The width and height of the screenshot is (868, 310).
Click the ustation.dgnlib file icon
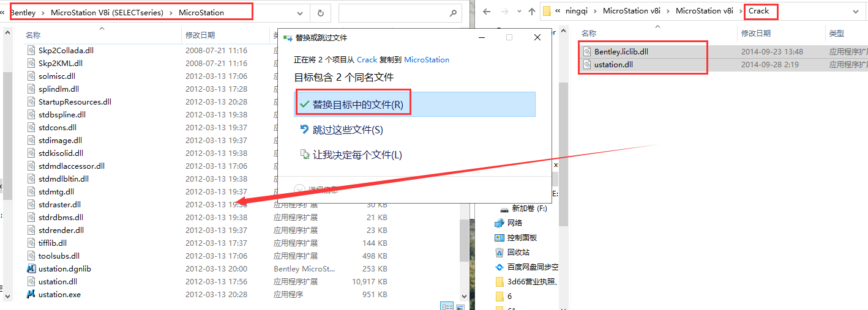point(31,268)
